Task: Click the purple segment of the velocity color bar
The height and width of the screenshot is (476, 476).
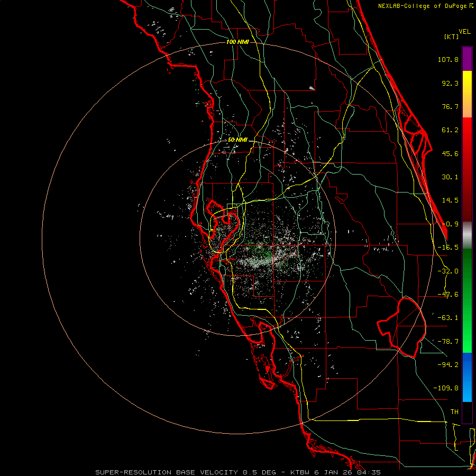Action: pyautogui.click(x=467, y=59)
